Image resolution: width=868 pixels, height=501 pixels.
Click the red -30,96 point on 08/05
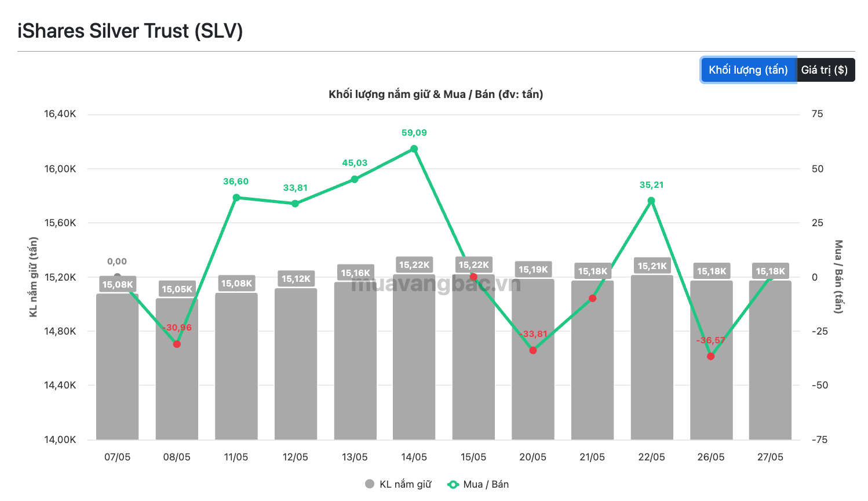177,344
